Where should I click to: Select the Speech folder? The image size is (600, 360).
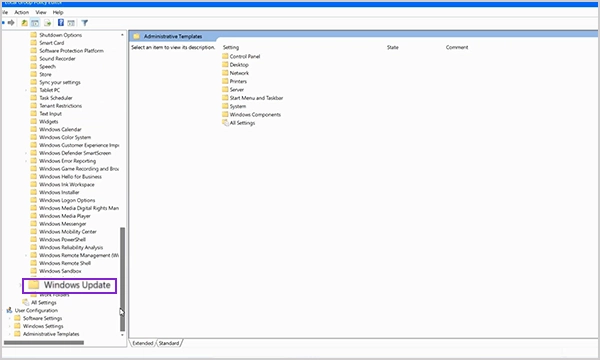coord(47,67)
